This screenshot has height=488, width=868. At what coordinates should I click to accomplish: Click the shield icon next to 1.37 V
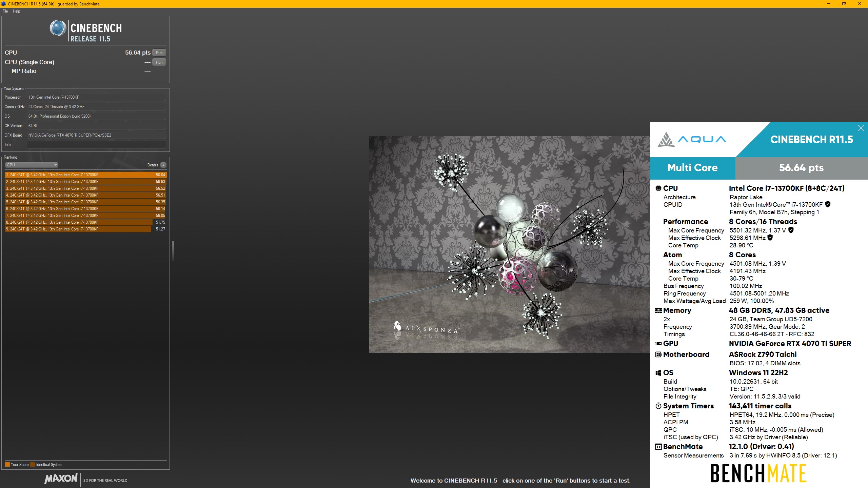click(x=791, y=230)
